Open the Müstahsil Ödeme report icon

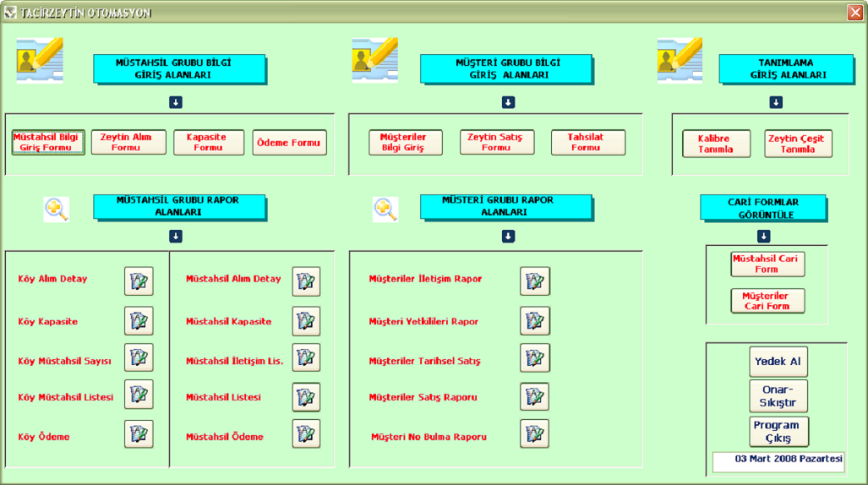306,434
